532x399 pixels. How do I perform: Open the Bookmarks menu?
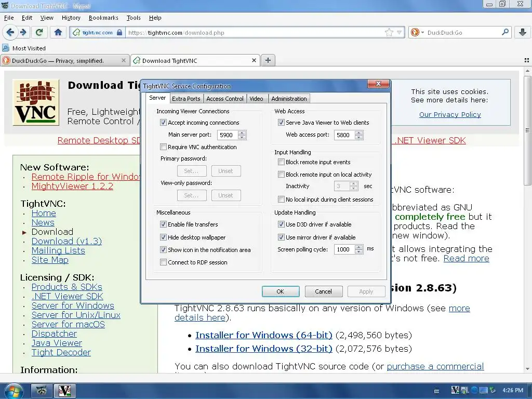click(103, 18)
